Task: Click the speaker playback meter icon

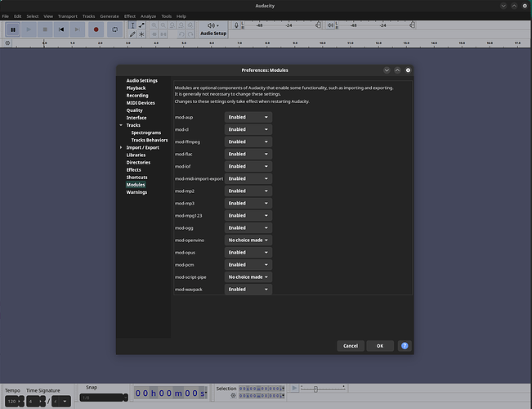Action: [x=330, y=25]
